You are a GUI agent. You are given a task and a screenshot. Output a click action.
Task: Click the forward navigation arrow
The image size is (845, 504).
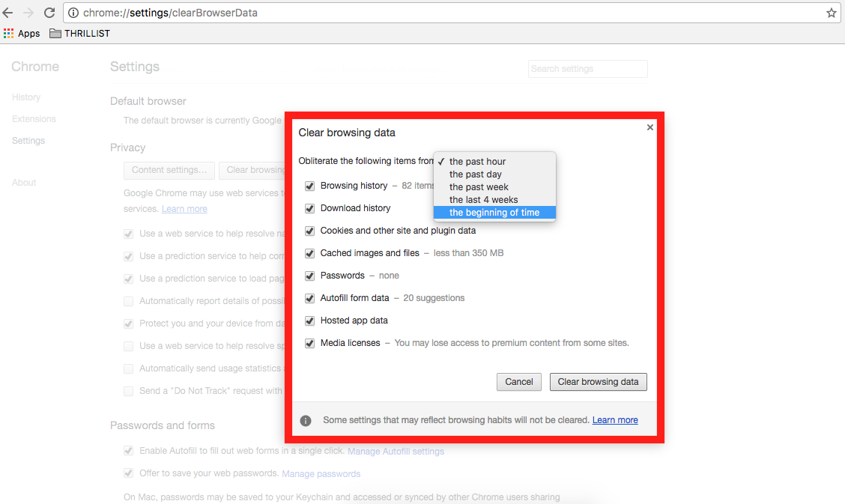[28, 12]
